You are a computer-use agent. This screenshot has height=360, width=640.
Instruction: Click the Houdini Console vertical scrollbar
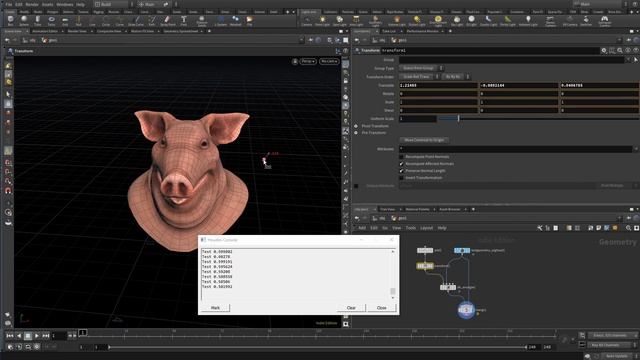pyautogui.click(x=393, y=275)
